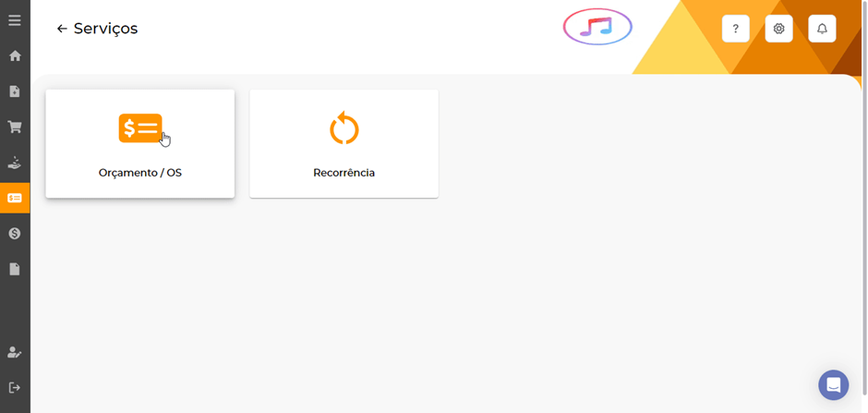
Task: Open help with the question mark button
Action: pos(736,29)
